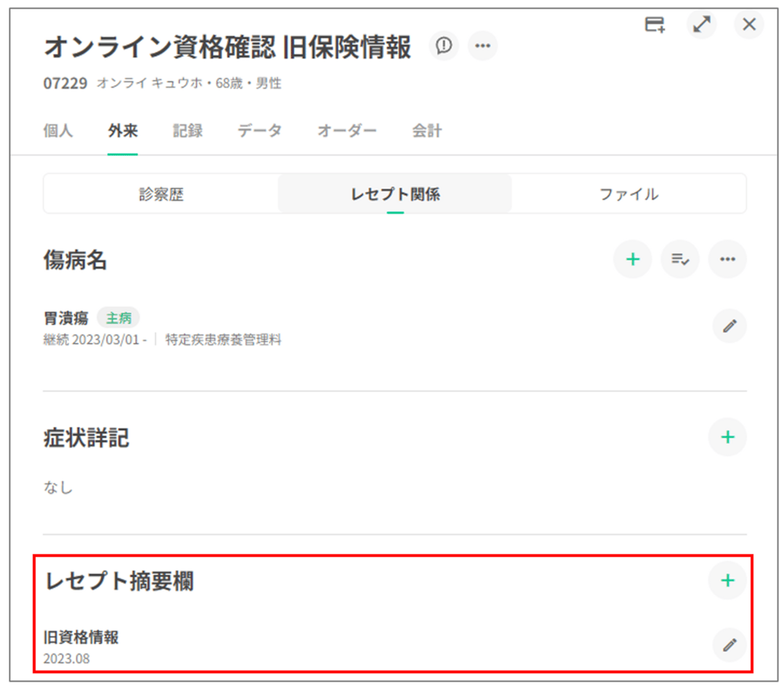Click the checklist icon in 傷病名 section

click(680, 259)
